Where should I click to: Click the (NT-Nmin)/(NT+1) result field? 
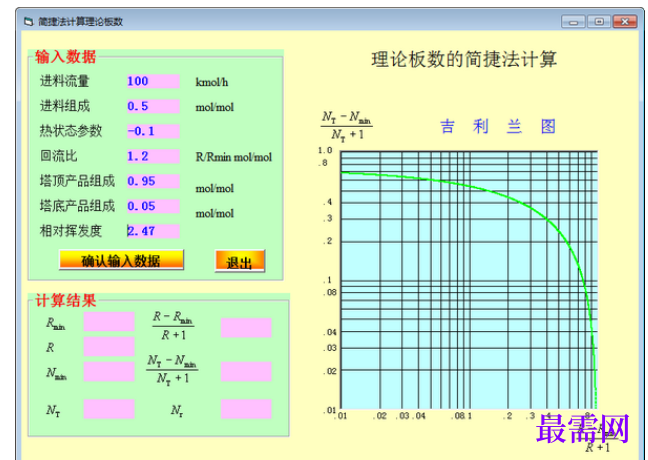[x=246, y=372]
